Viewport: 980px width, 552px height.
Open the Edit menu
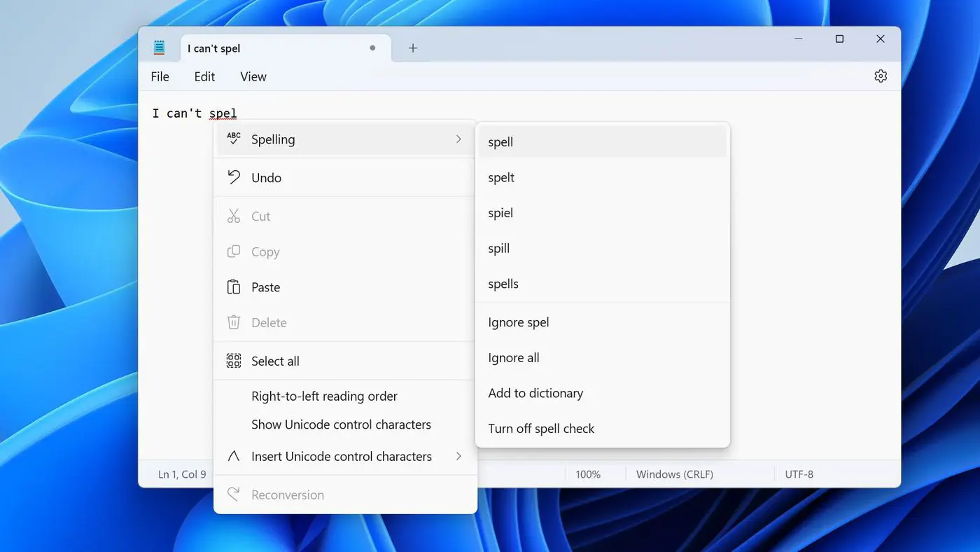click(204, 76)
